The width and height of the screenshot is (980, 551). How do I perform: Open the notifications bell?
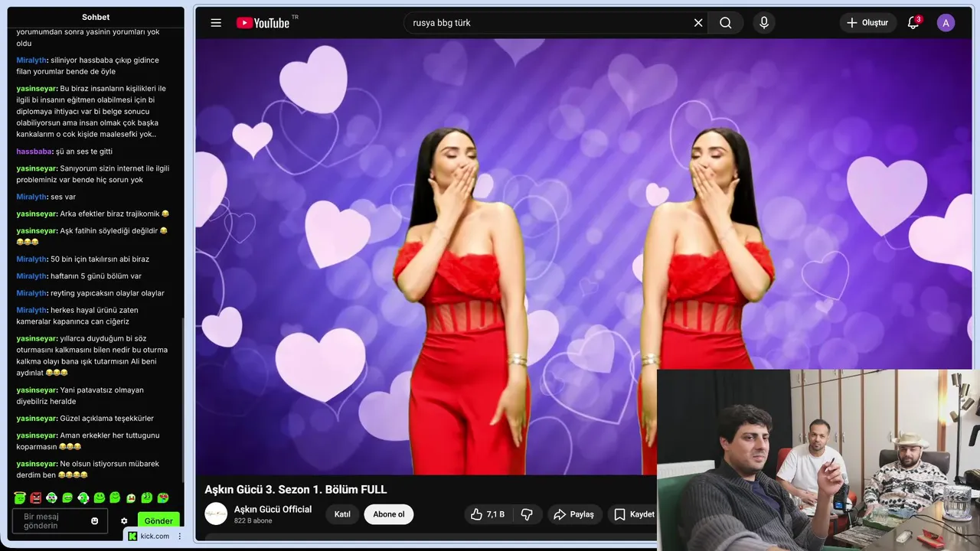[x=913, y=23]
